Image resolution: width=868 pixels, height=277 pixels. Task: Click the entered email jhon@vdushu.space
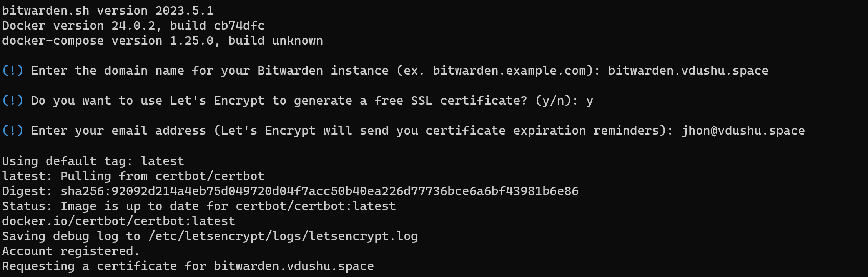743,131
